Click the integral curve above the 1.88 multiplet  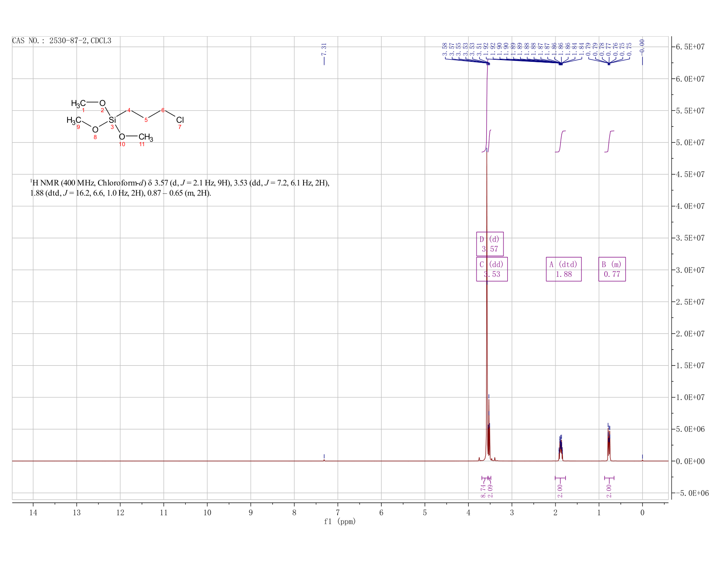[x=560, y=141]
